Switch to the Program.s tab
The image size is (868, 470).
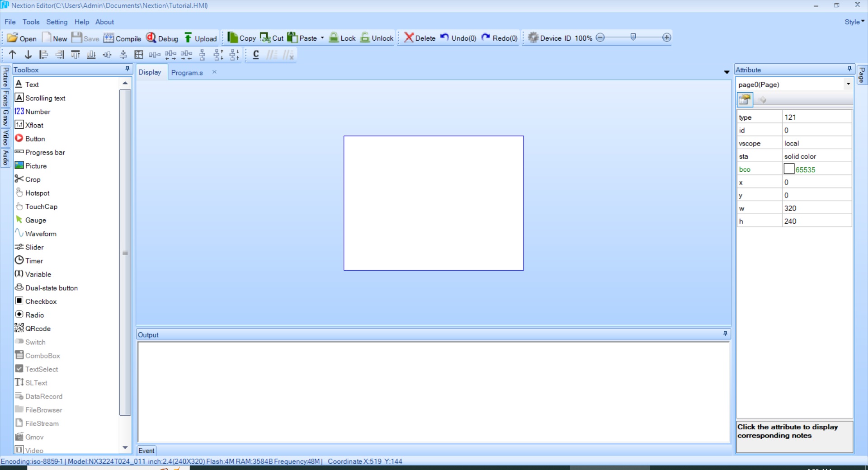point(187,72)
